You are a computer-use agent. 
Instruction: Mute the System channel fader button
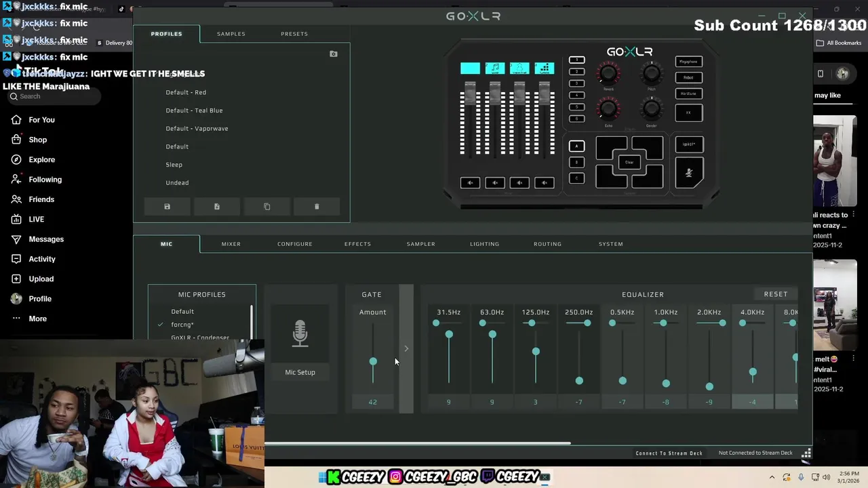(545, 182)
